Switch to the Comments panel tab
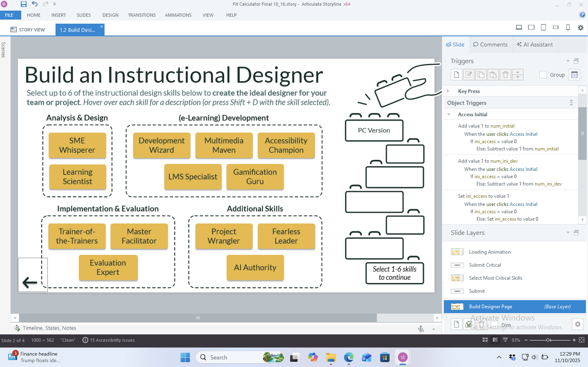This screenshot has width=588, height=367. click(490, 44)
